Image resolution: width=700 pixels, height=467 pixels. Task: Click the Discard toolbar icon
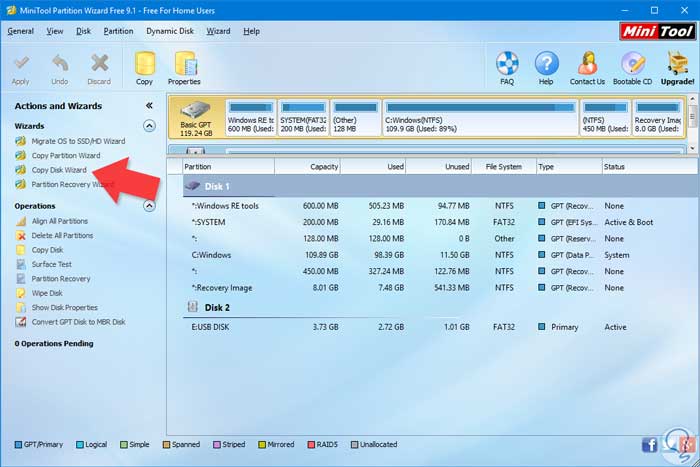(99, 64)
